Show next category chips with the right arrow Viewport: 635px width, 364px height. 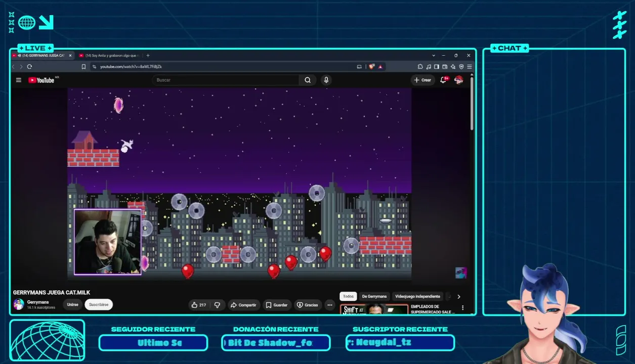[459, 297]
